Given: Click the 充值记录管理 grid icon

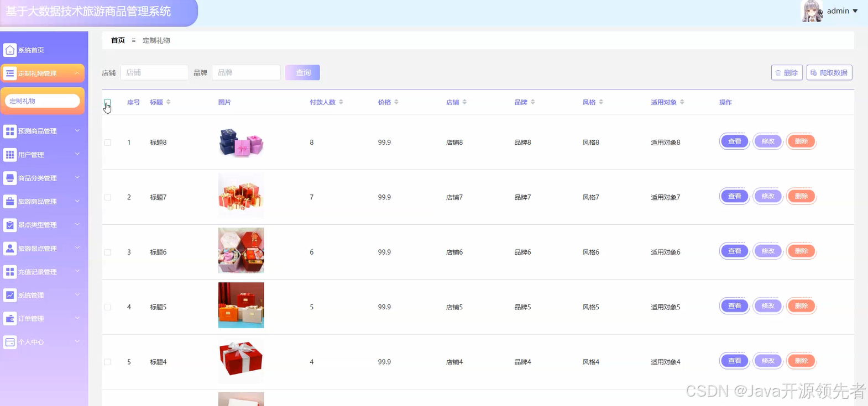Looking at the screenshot, I should (10, 272).
